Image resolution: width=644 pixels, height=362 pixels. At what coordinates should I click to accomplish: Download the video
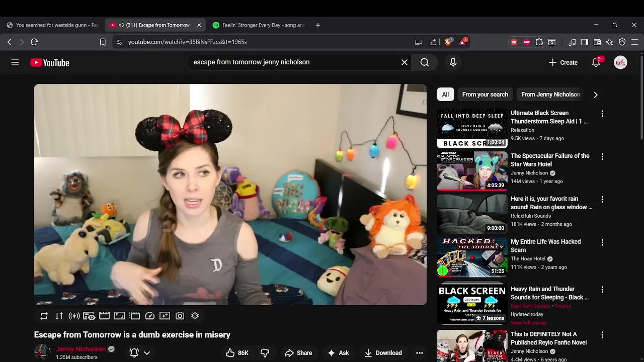coord(383,353)
